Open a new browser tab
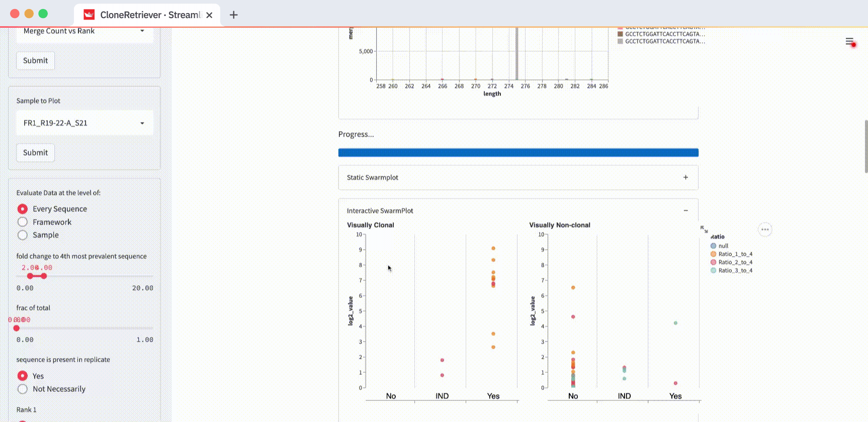This screenshot has height=422, width=868. click(233, 15)
